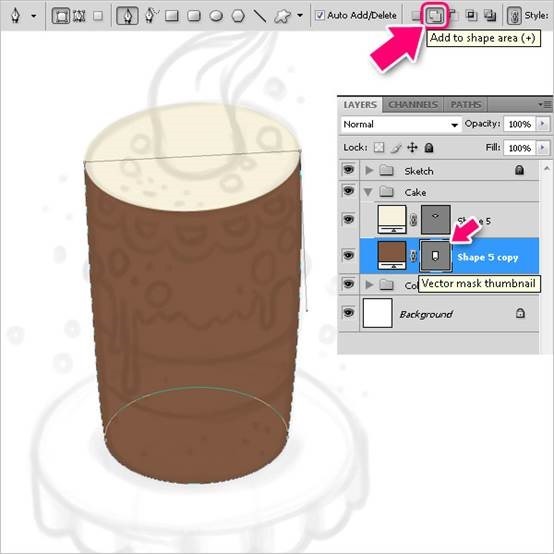This screenshot has height=554, width=554.
Task: Select the Custom Shape tool
Action: (282, 16)
